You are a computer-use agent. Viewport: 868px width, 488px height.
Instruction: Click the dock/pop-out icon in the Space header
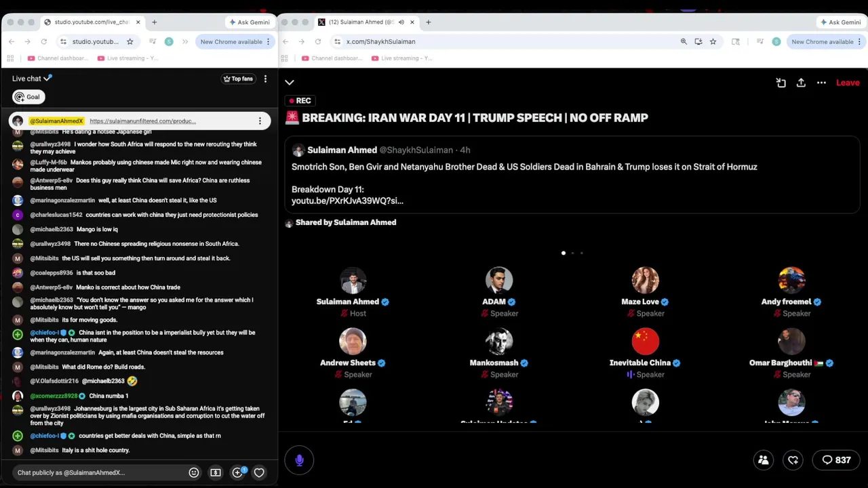coord(781,83)
